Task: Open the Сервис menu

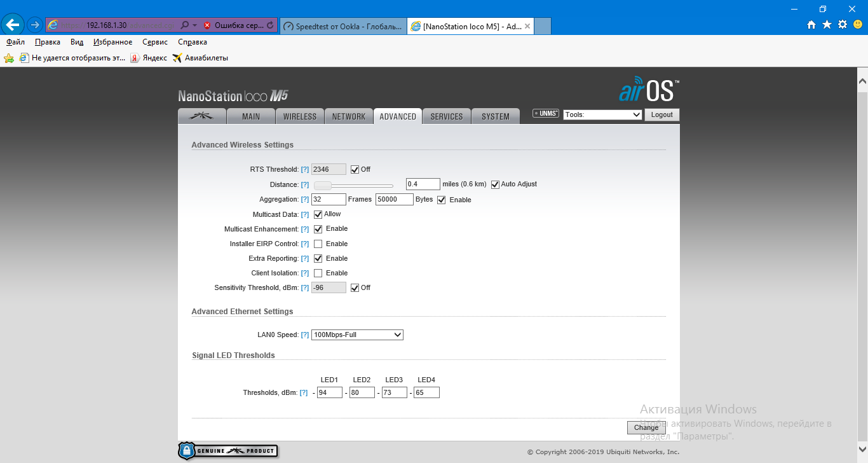Action: pos(155,42)
